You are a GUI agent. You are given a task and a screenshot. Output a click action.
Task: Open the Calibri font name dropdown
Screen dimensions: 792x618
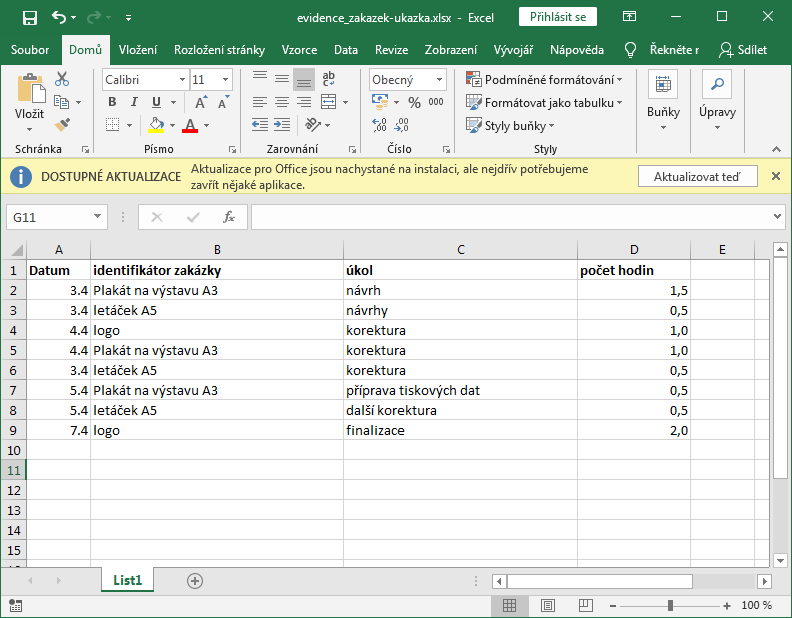tap(182, 79)
